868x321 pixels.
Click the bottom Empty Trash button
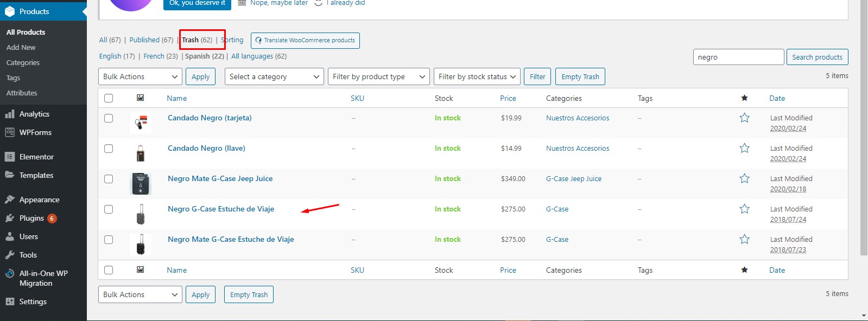[249, 294]
